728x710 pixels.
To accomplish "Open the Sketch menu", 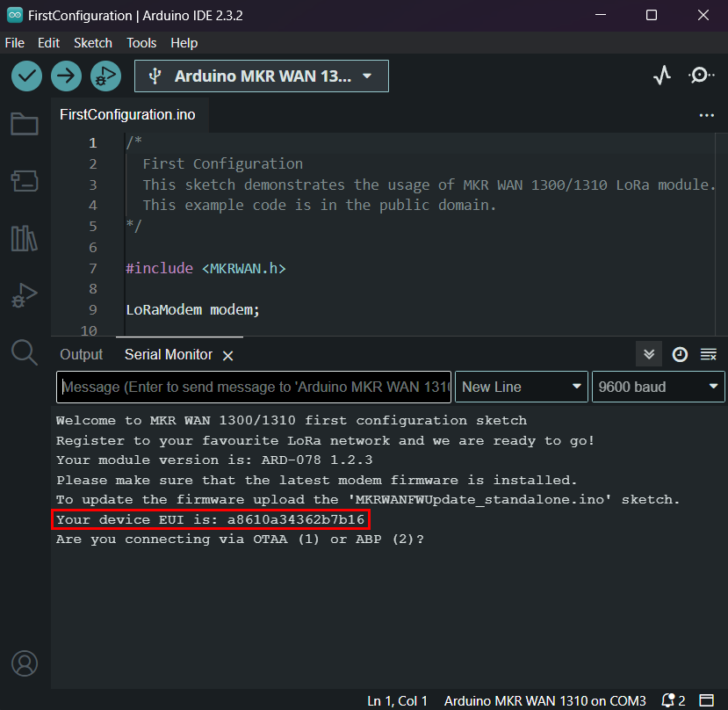I will (x=92, y=42).
